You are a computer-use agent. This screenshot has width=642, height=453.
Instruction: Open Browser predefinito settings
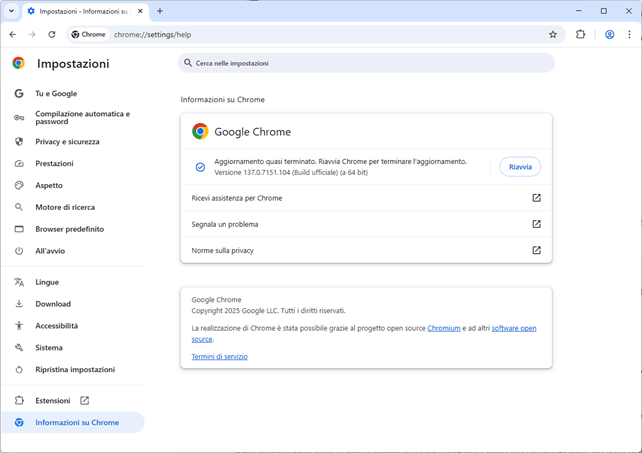pos(69,229)
